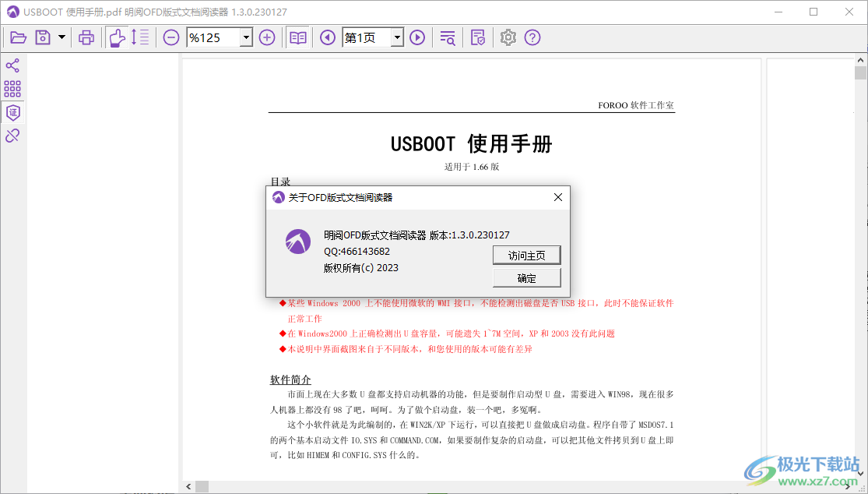
Task: Open a file with the folder icon
Action: 18,37
